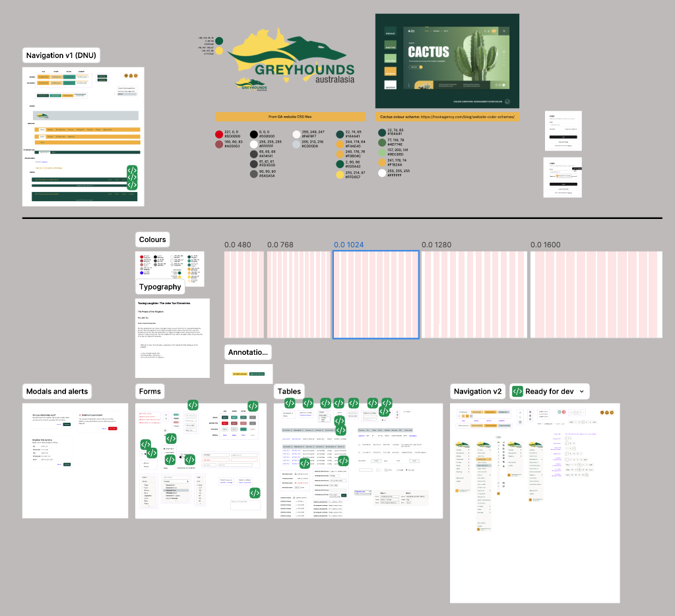This screenshot has height=616, width=675.
Task: Pick the red #DD0000 colour swatch
Action: (x=219, y=134)
